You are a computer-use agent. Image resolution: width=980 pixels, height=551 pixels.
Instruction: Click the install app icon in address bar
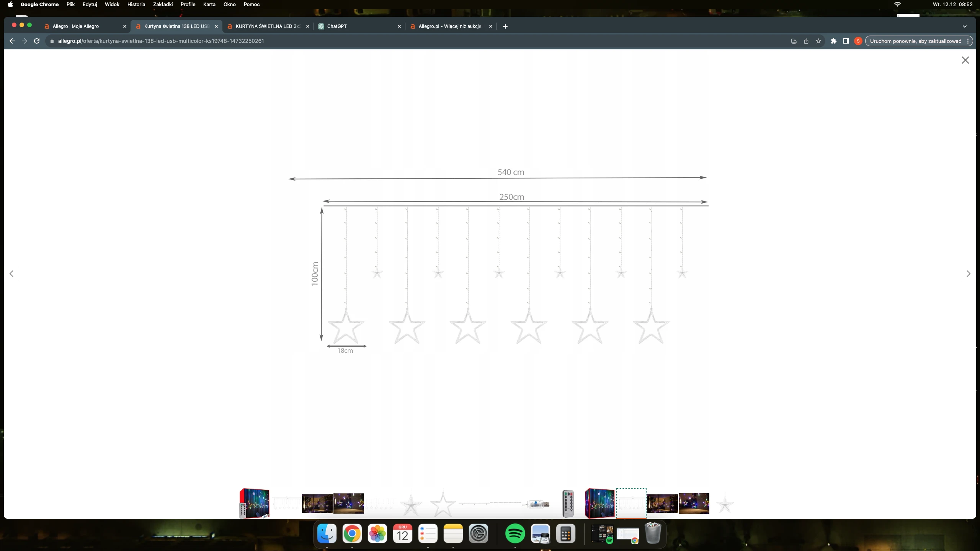tap(794, 41)
